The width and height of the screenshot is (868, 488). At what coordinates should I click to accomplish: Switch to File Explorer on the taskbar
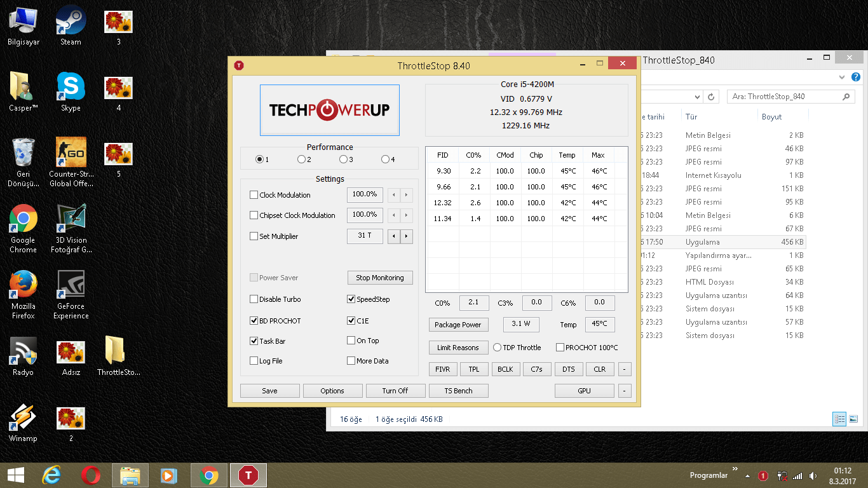[x=130, y=475]
